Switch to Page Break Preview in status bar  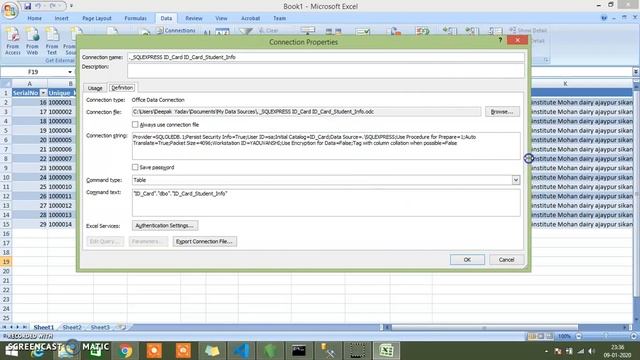pos(549,336)
